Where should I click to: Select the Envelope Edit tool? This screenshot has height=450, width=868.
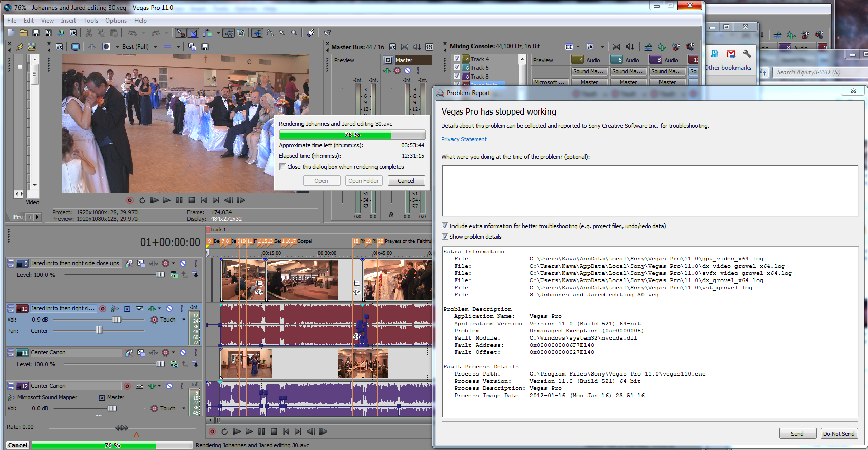pos(270,33)
